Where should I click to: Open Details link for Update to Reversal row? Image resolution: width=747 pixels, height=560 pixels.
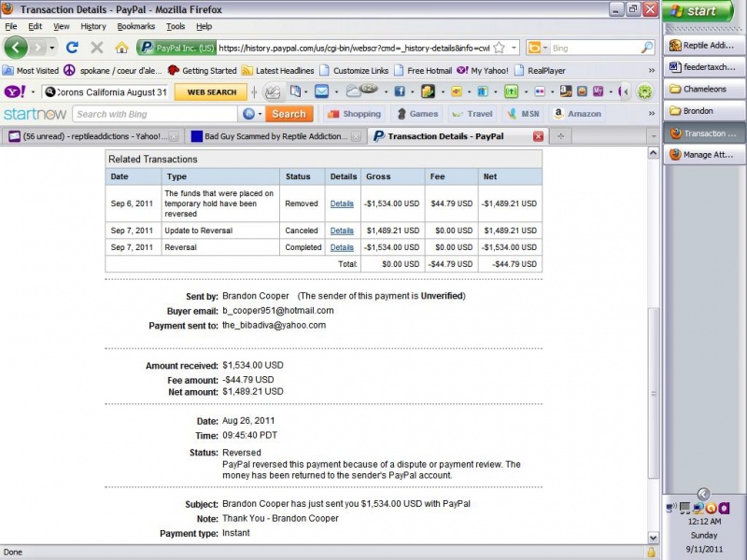pyautogui.click(x=342, y=231)
